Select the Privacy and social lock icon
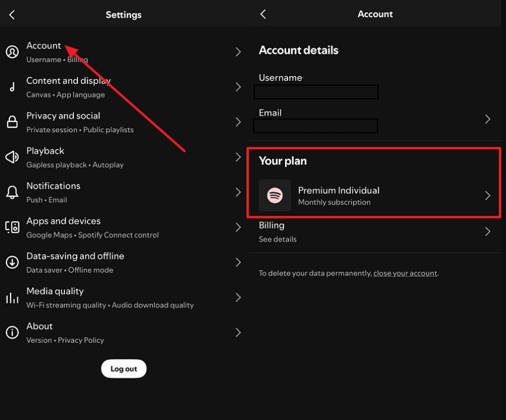The width and height of the screenshot is (506, 420). 12,122
